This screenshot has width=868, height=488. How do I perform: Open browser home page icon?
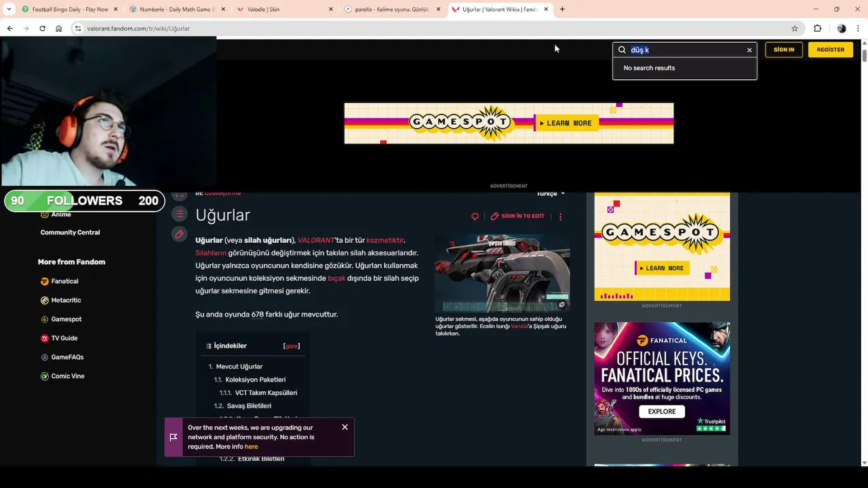(59, 28)
